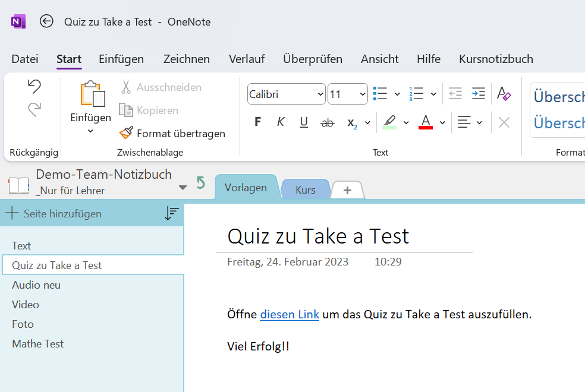Click the Format übertragen paintbrush icon

click(x=125, y=133)
